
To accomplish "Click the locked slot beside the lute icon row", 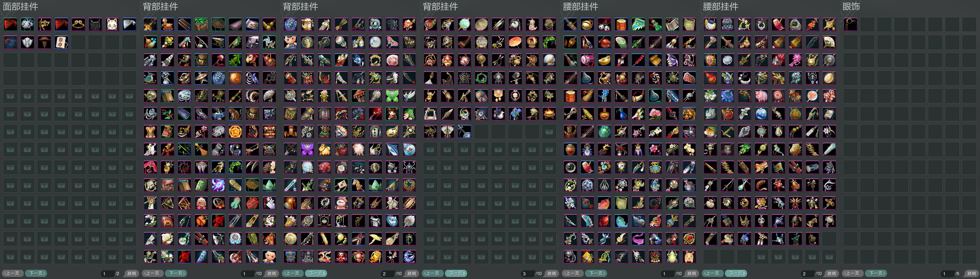I will pos(549,132).
